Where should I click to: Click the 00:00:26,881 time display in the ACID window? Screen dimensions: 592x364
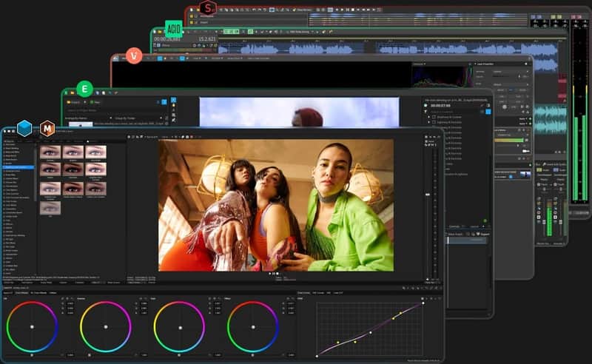click(167, 39)
